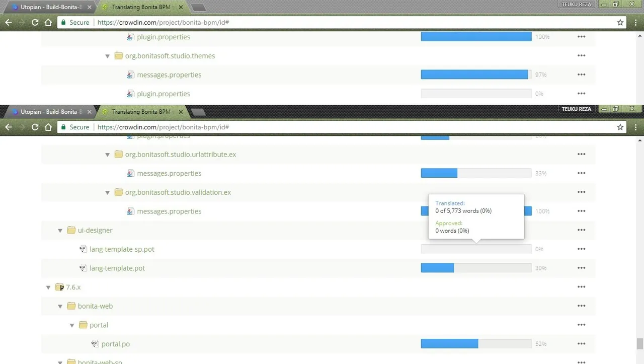Open more options for the bonita-web folder
Image resolution: width=644 pixels, height=364 pixels.
(582, 306)
